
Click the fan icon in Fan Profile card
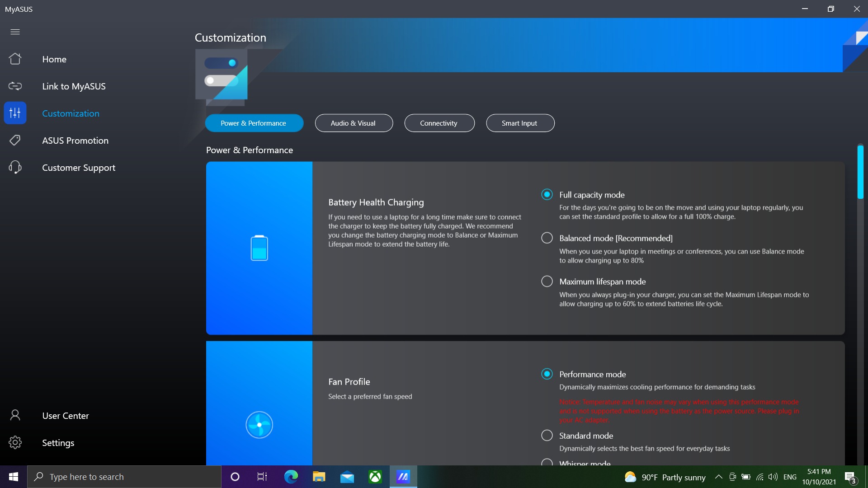point(259,425)
